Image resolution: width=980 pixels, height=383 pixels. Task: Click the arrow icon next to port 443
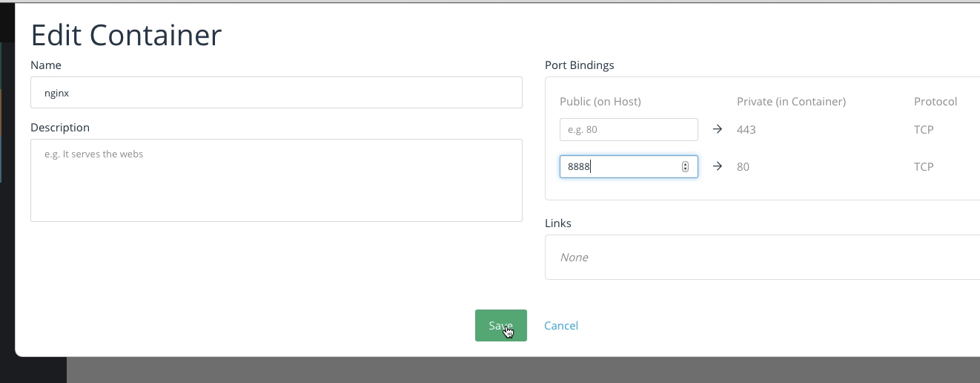[x=717, y=129]
